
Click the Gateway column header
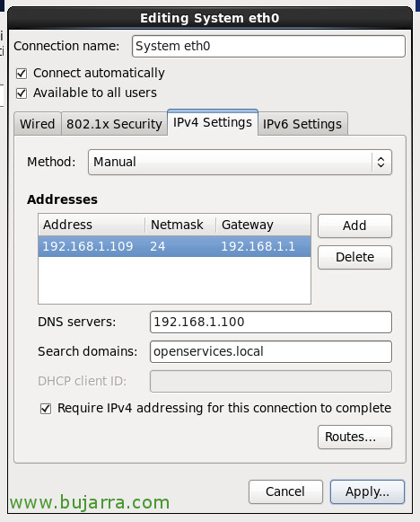263,225
